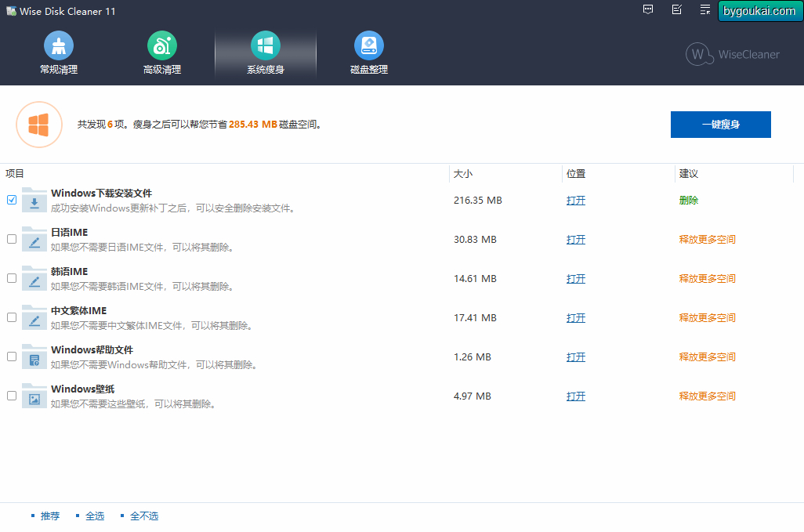The width and height of the screenshot is (804, 532).
Task: Switch to the 高级清理 tab label
Action: (162, 70)
